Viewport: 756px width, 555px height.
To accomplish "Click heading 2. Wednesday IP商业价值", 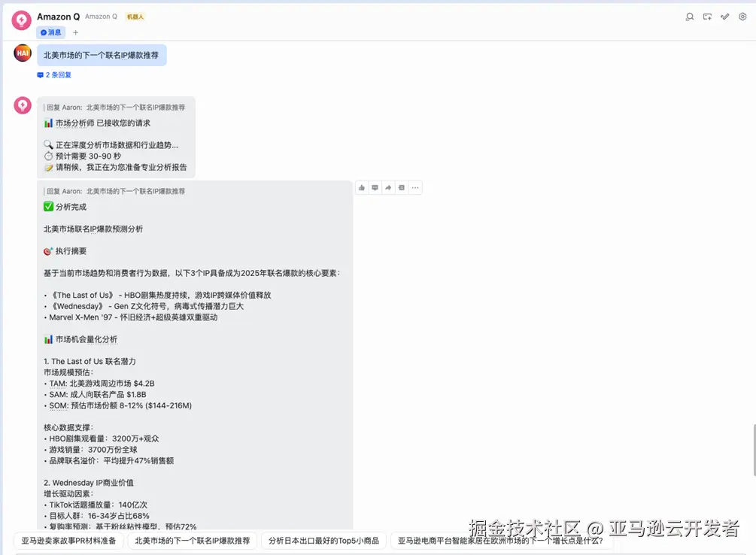I will pos(89,483).
